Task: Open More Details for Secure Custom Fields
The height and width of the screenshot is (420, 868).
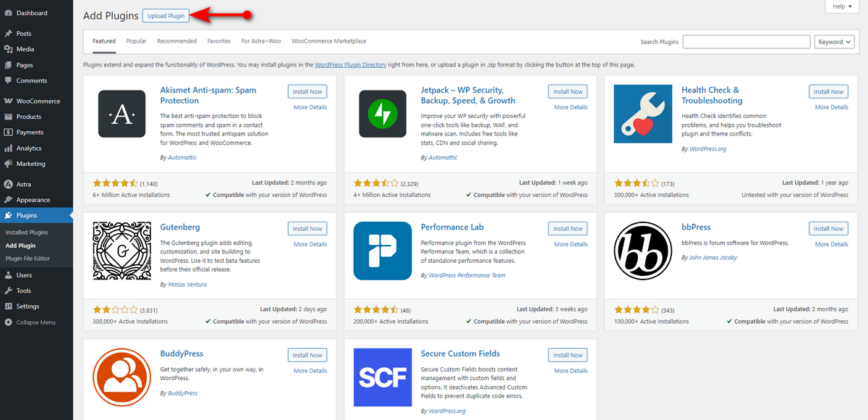Action: [x=571, y=371]
